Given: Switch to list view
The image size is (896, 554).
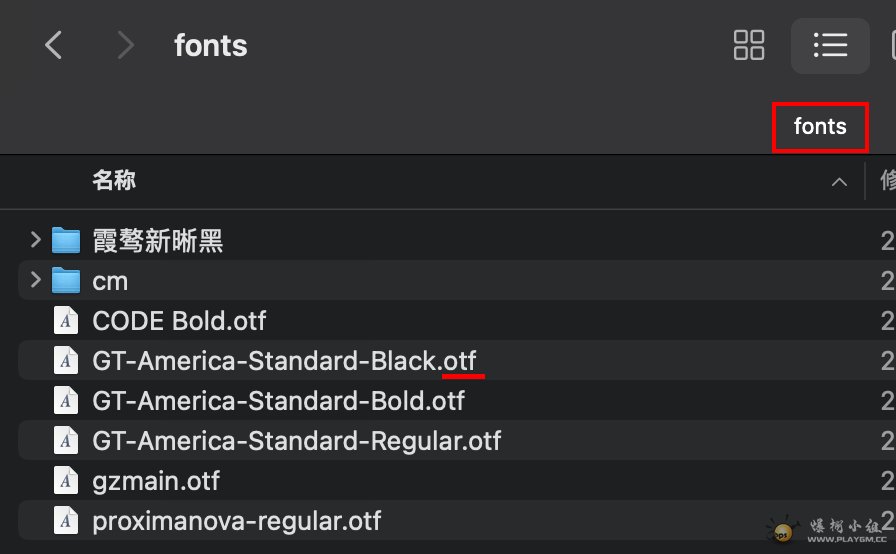Looking at the screenshot, I should pos(830,45).
